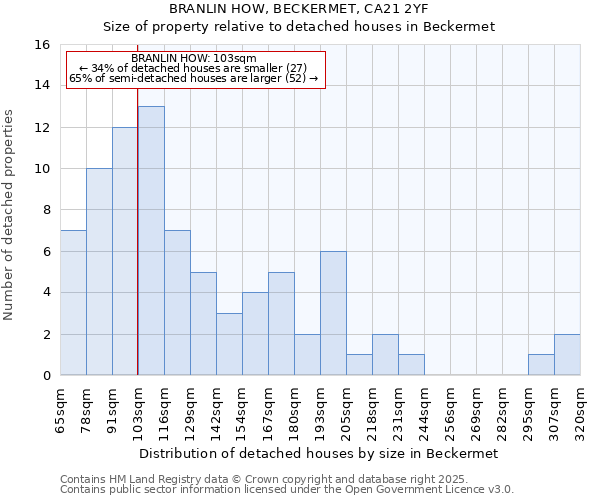Click the last bar between 307sqm and 320sqm
The width and height of the screenshot is (600, 500).
(x=567, y=355)
